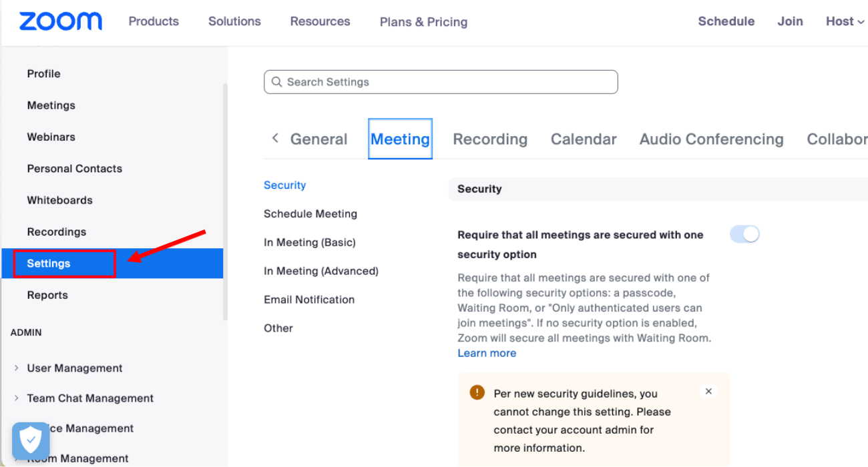Image resolution: width=868 pixels, height=467 pixels.
Task: Open Plans & Pricing page
Action: pos(423,22)
